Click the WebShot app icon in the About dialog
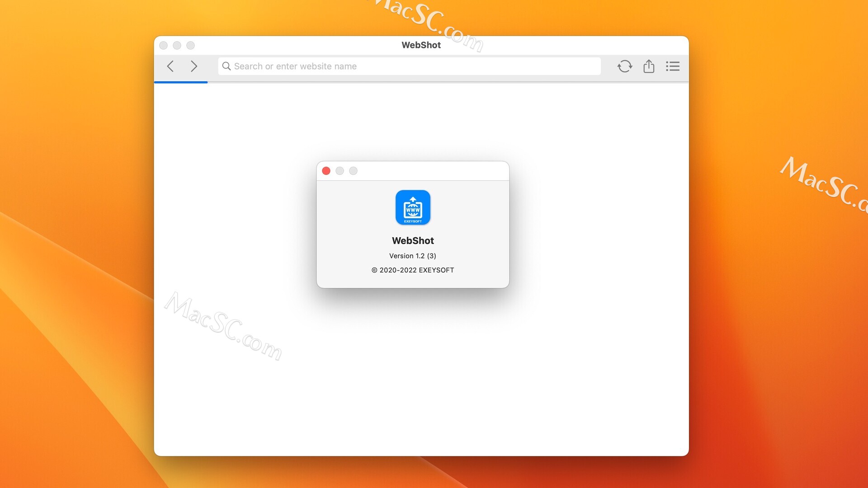This screenshot has height=488, width=868. [412, 207]
